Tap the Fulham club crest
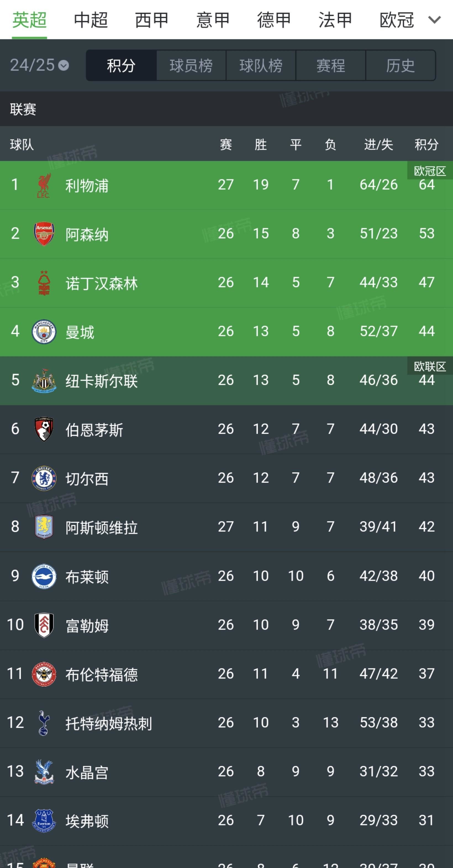Screen dimensions: 453x868 click(x=44, y=625)
